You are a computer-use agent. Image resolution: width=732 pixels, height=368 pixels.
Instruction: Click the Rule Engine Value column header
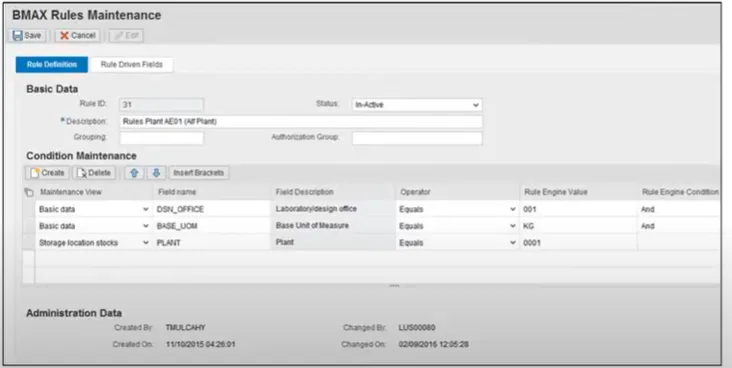point(556,192)
